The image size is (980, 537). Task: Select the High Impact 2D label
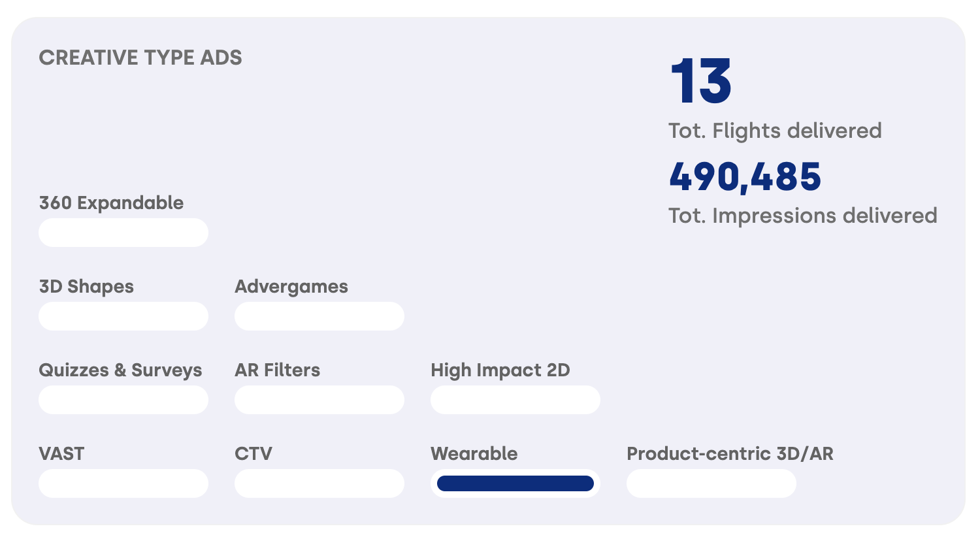pos(500,370)
